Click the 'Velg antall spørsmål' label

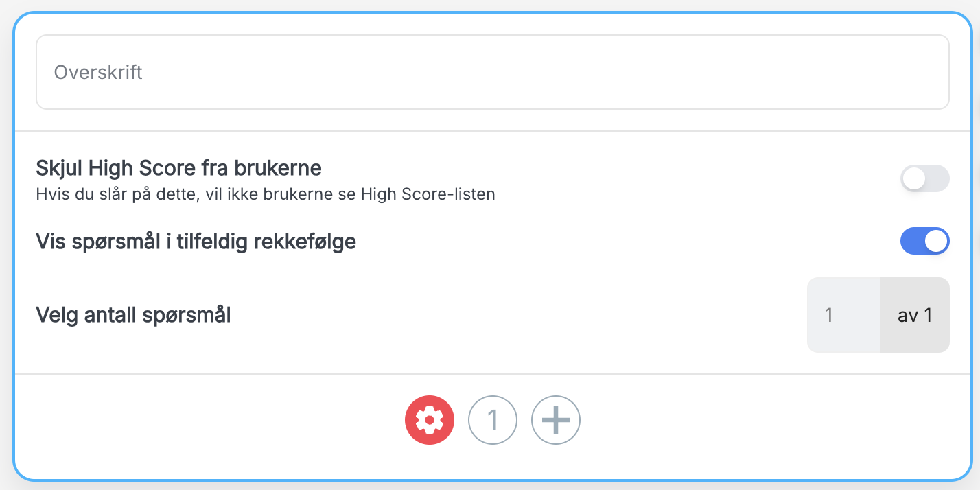[x=133, y=315]
